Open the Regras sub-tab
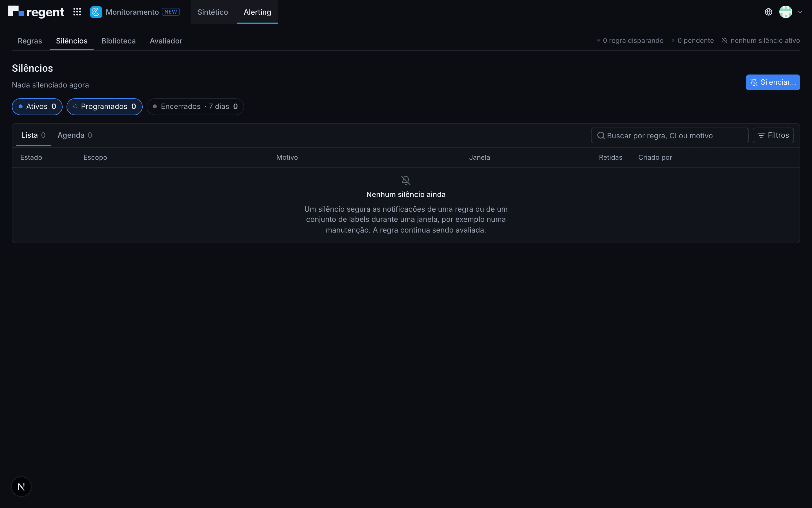This screenshot has width=812, height=508. (x=30, y=41)
